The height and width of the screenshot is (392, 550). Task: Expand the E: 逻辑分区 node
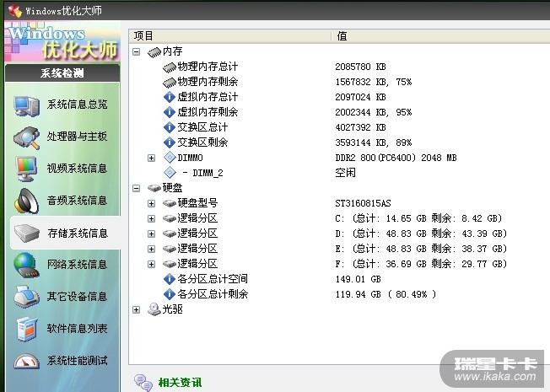pyautogui.click(x=151, y=249)
